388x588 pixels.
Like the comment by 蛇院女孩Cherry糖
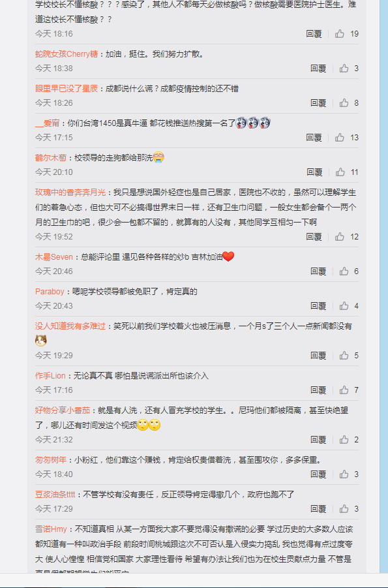click(x=344, y=69)
